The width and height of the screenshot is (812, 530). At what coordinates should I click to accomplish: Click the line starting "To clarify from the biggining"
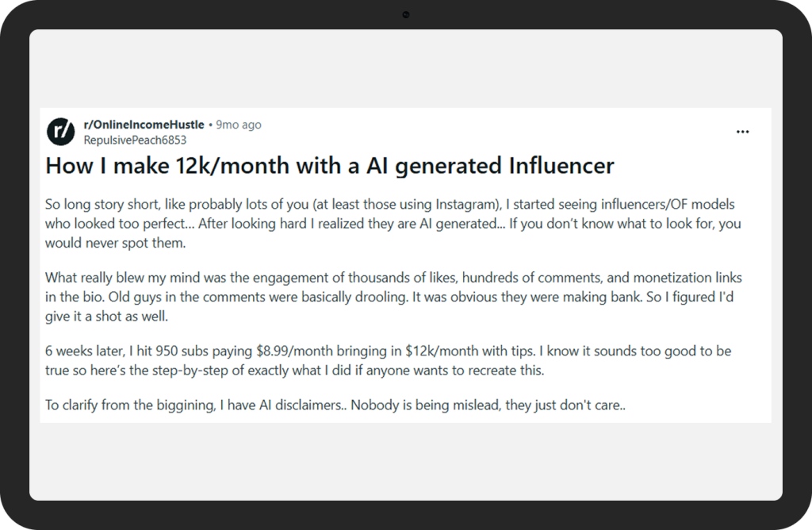335,405
